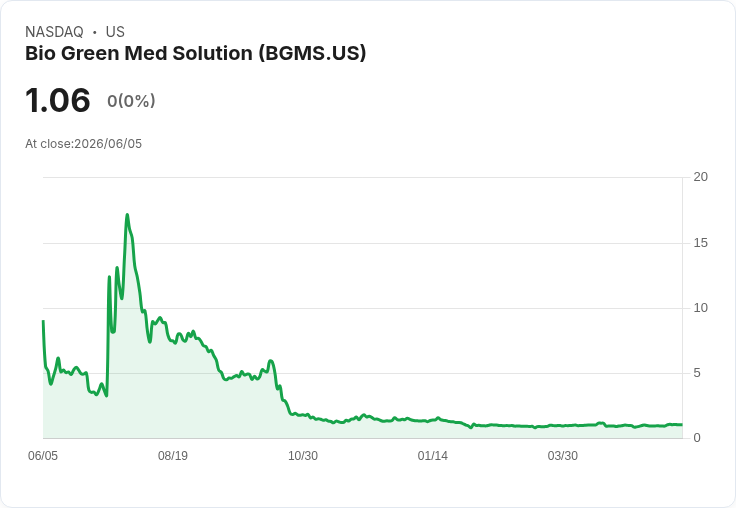Click the 0 value on price axis
Viewport: 736px width, 508px height.
(x=697, y=438)
